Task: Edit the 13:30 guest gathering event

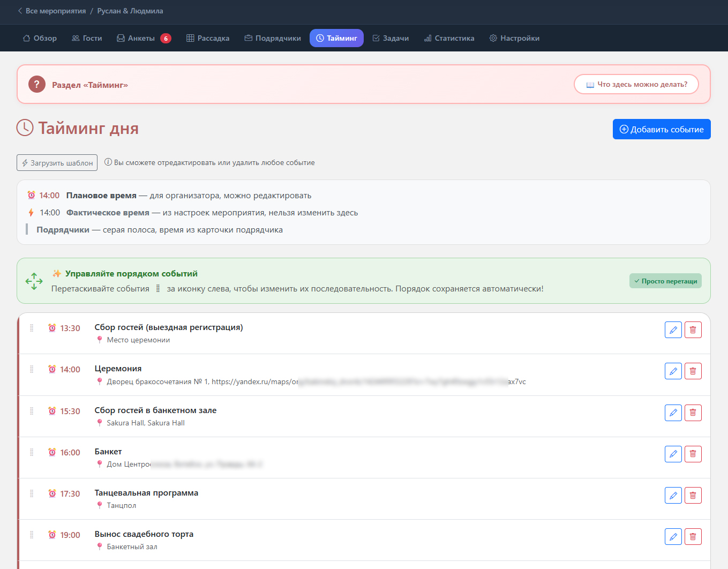Action: coord(673,330)
